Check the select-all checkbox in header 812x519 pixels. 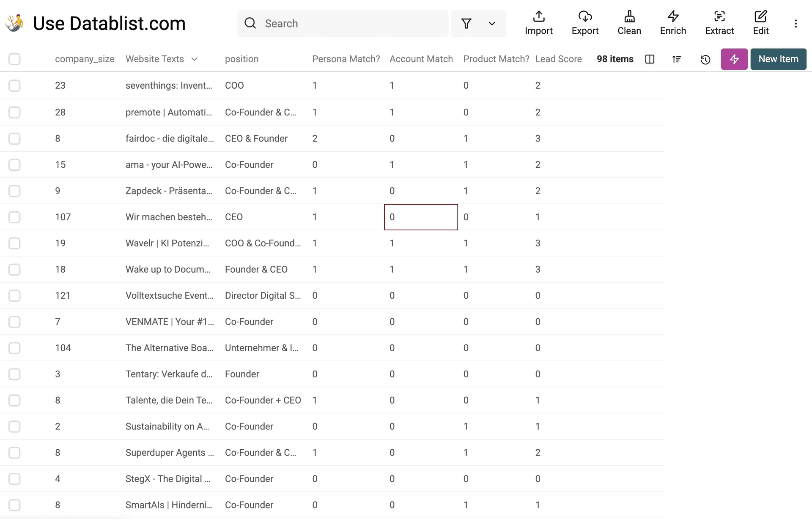pos(14,59)
